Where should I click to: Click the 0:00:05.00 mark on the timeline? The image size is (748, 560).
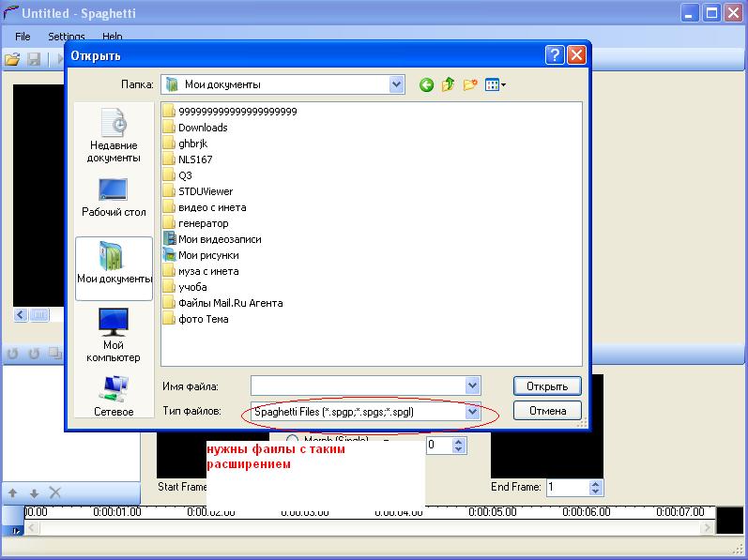(x=493, y=512)
